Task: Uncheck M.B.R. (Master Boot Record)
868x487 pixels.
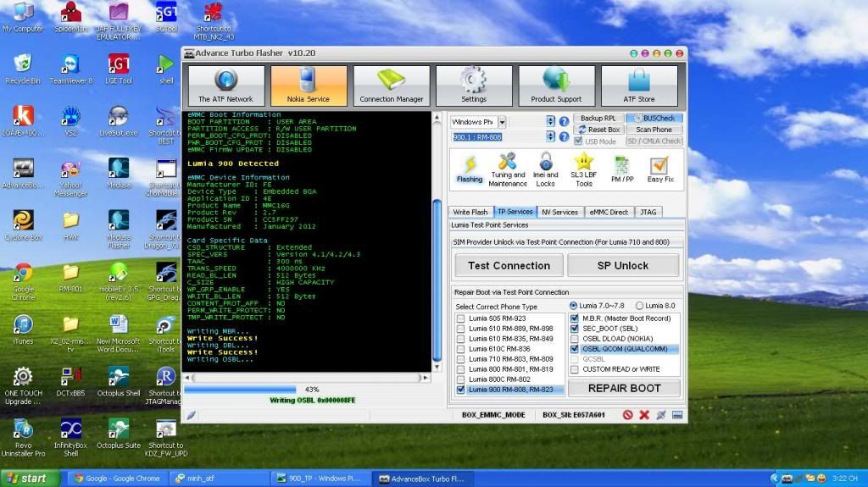Action: (x=575, y=318)
